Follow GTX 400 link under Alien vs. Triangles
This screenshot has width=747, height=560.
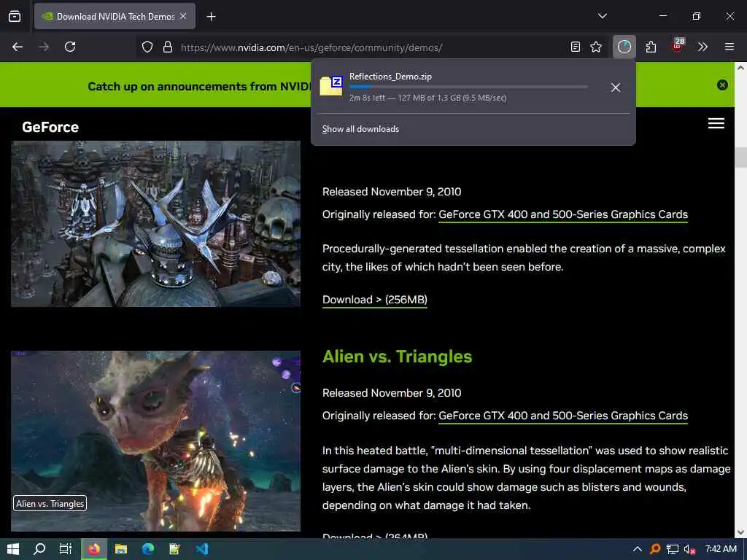click(x=563, y=416)
